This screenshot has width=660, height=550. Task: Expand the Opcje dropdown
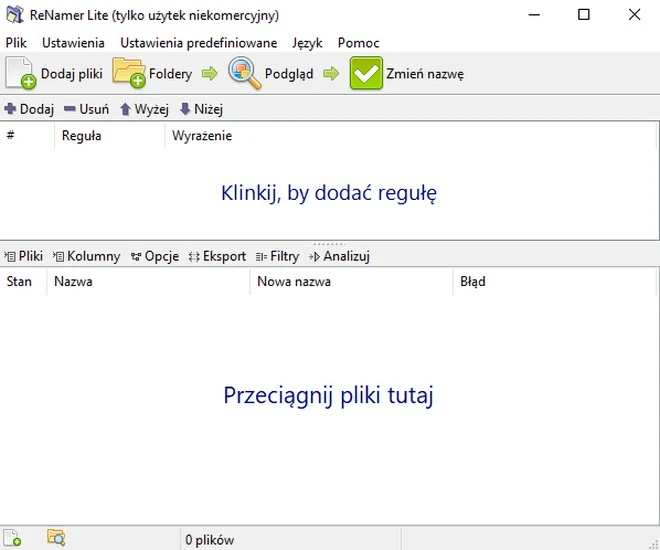coord(155,256)
